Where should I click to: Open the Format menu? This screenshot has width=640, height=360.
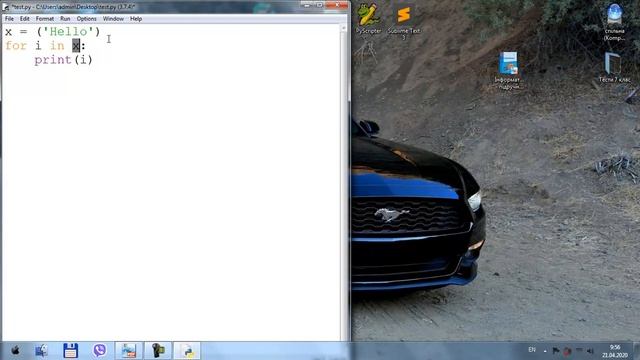click(x=45, y=19)
